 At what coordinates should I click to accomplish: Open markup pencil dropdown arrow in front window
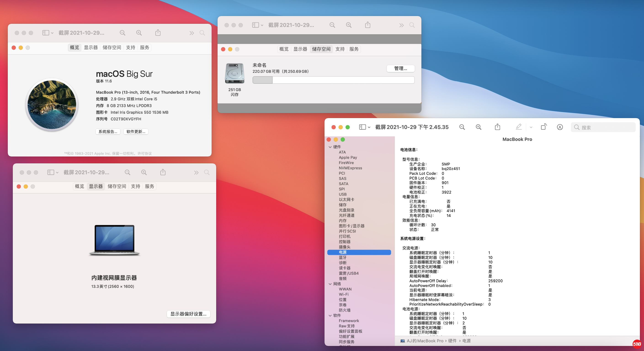click(x=531, y=127)
